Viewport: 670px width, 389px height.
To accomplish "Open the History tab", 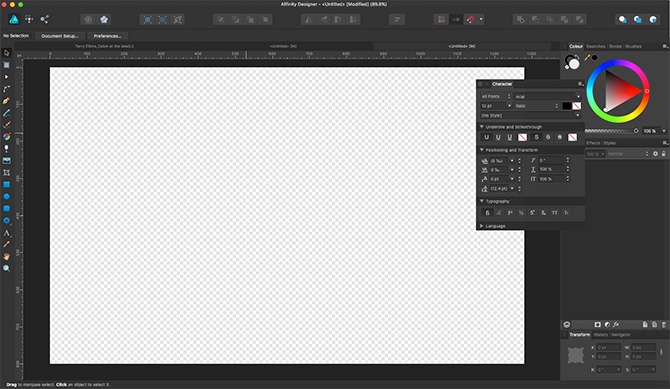I will click(x=600, y=335).
